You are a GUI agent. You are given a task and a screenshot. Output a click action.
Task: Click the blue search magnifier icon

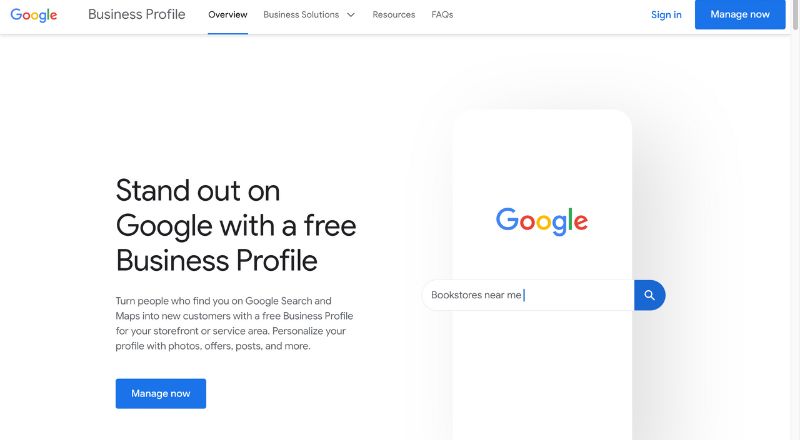pyautogui.click(x=649, y=295)
